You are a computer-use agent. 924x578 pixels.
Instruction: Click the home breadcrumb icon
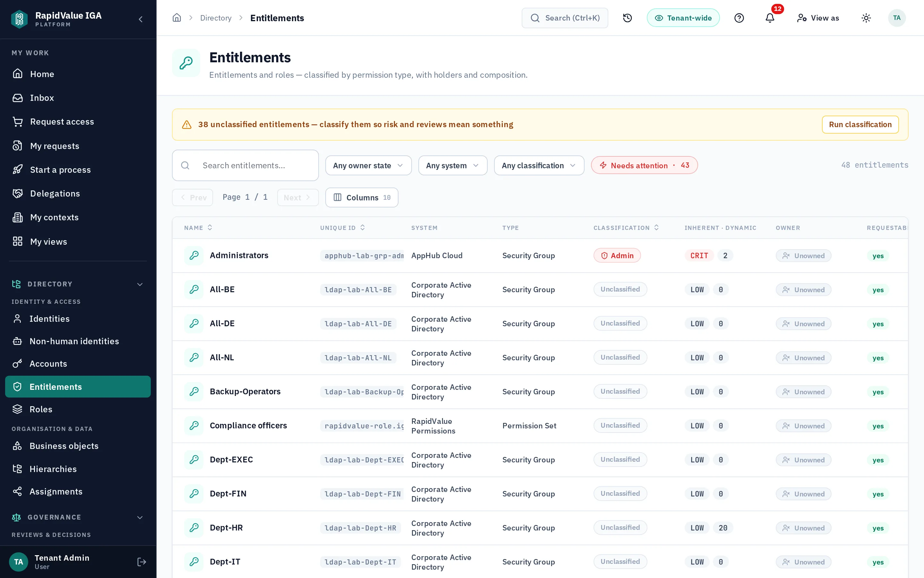pyautogui.click(x=177, y=18)
